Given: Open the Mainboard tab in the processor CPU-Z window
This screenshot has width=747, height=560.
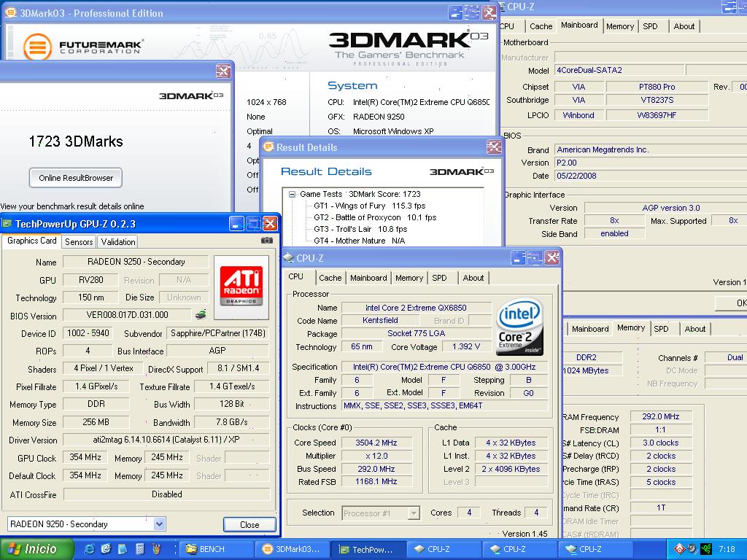Looking at the screenshot, I should pos(368,278).
